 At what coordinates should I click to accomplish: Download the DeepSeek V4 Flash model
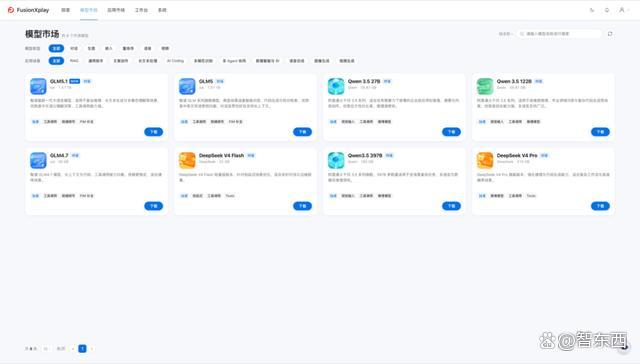click(302, 206)
